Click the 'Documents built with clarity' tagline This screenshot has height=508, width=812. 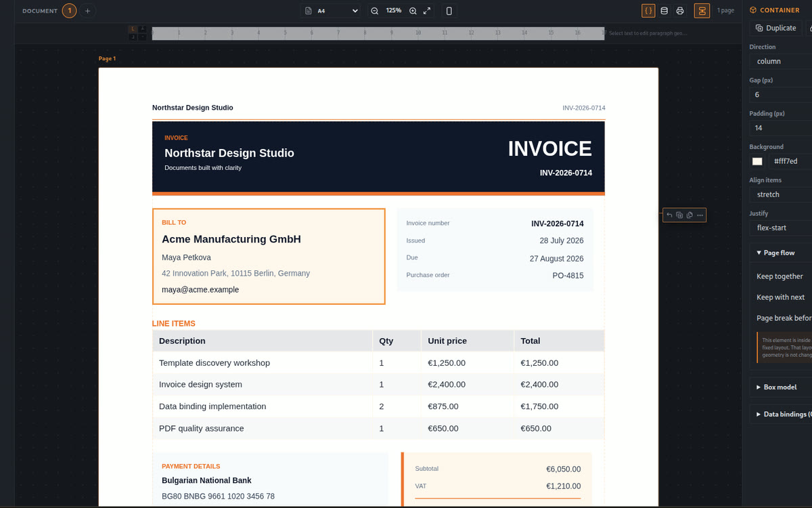pyautogui.click(x=203, y=167)
